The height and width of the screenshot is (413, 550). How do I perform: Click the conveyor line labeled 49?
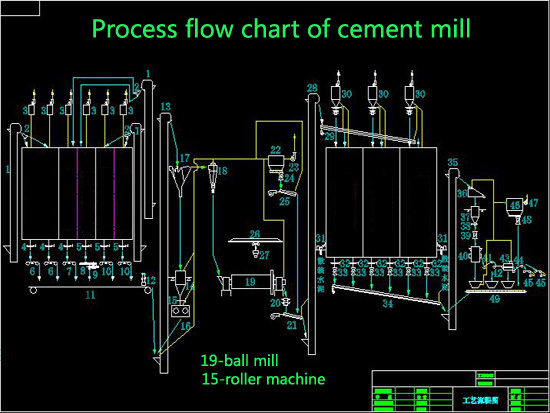point(494,291)
